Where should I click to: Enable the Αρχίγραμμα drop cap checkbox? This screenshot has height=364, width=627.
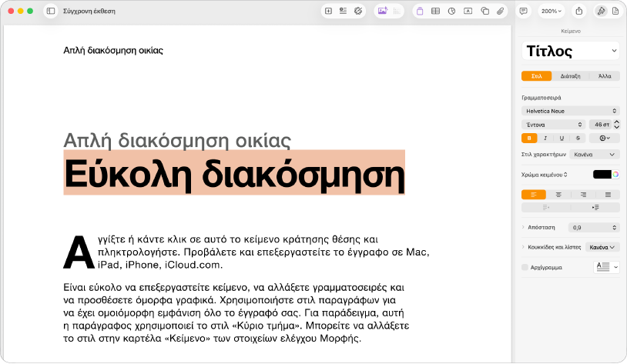coord(525,267)
